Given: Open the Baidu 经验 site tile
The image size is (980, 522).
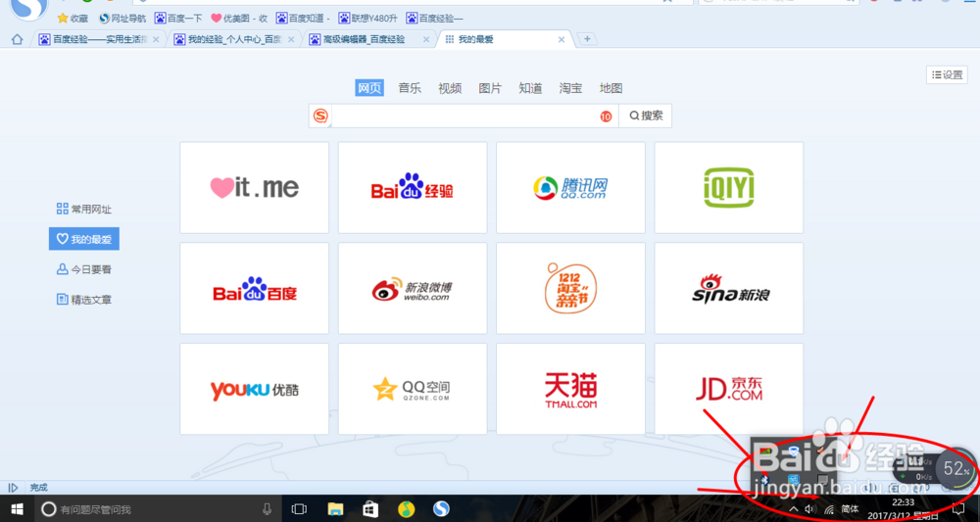Looking at the screenshot, I should [413, 187].
